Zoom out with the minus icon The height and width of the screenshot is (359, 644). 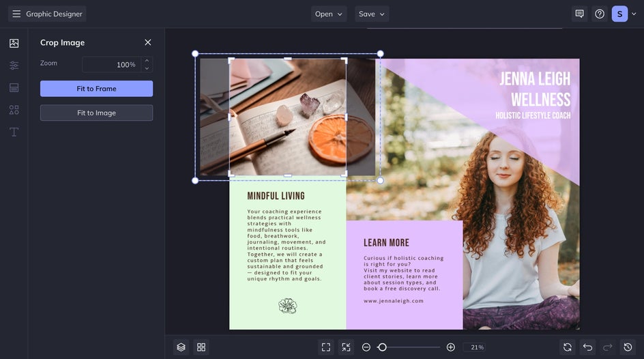[366, 347]
